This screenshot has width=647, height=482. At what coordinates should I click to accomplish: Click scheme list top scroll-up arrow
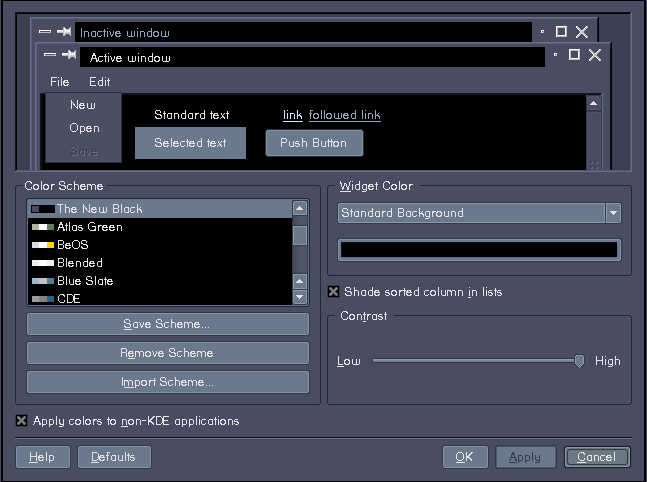click(x=300, y=208)
